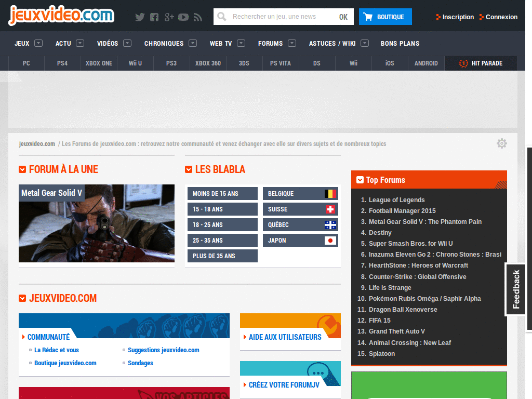This screenshot has width=532, height=399.
Task: Open the 25 - 35 ans forum
Action: pyautogui.click(x=222, y=241)
